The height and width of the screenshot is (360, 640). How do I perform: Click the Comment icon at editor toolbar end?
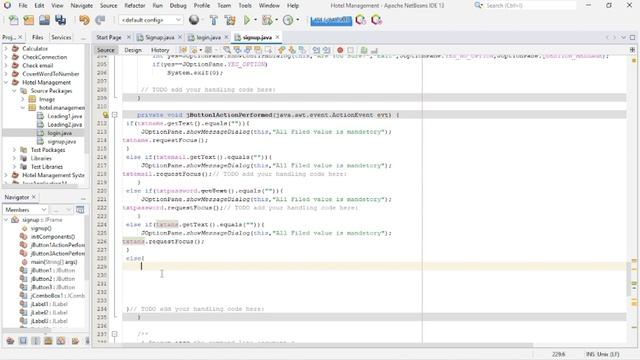(364, 50)
